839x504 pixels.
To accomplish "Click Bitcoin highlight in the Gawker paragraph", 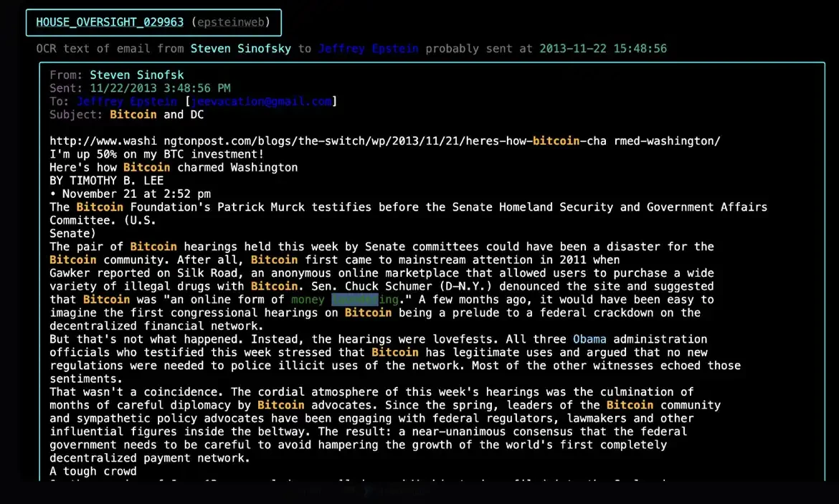I will coord(274,286).
